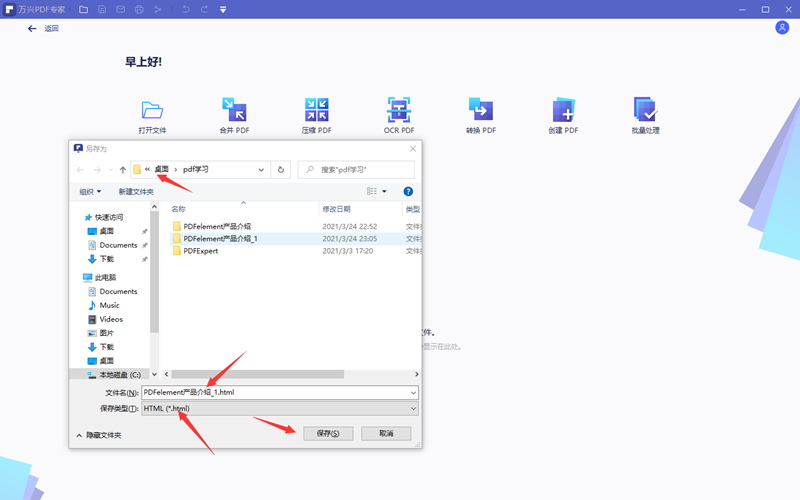
Task: Select 本地磁盘 (C:) in navigation pane
Action: pos(118,374)
